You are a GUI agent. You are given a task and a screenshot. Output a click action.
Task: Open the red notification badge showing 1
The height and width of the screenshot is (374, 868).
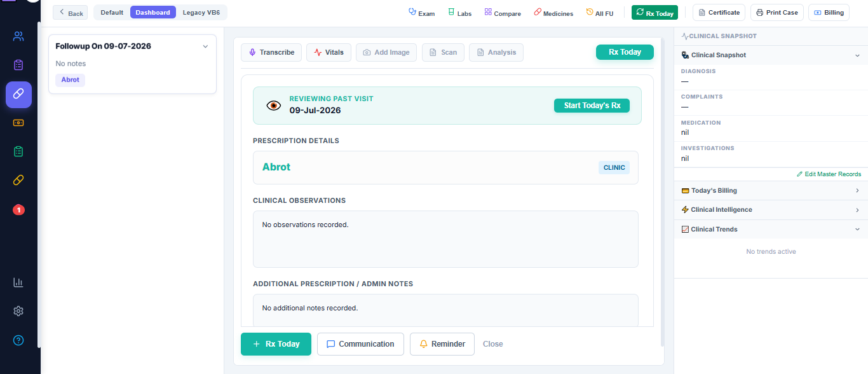pyautogui.click(x=18, y=209)
